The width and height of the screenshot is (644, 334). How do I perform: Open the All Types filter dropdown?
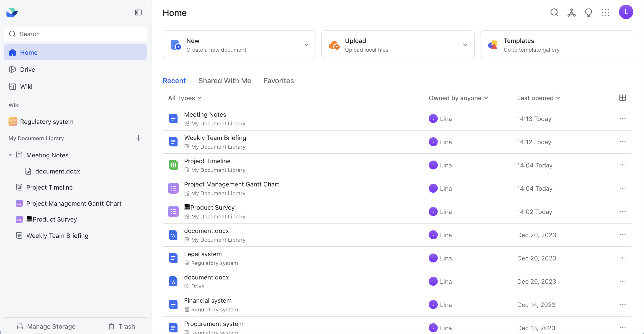(x=185, y=98)
